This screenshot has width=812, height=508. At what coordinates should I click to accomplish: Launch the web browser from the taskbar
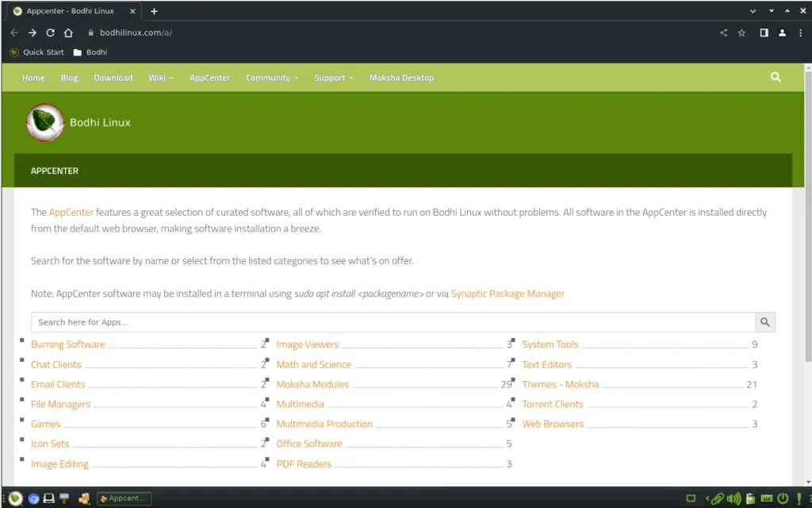click(33, 498)
